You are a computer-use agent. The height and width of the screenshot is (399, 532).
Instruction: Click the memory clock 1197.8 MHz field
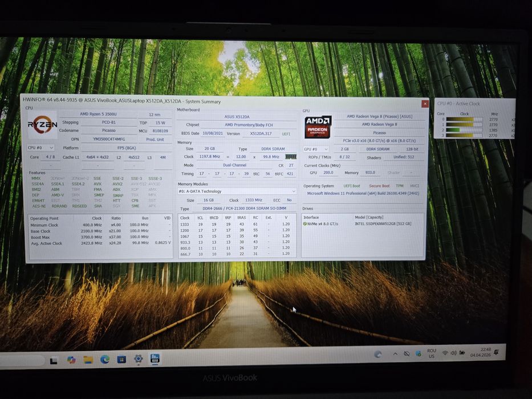tap(209, 156)
